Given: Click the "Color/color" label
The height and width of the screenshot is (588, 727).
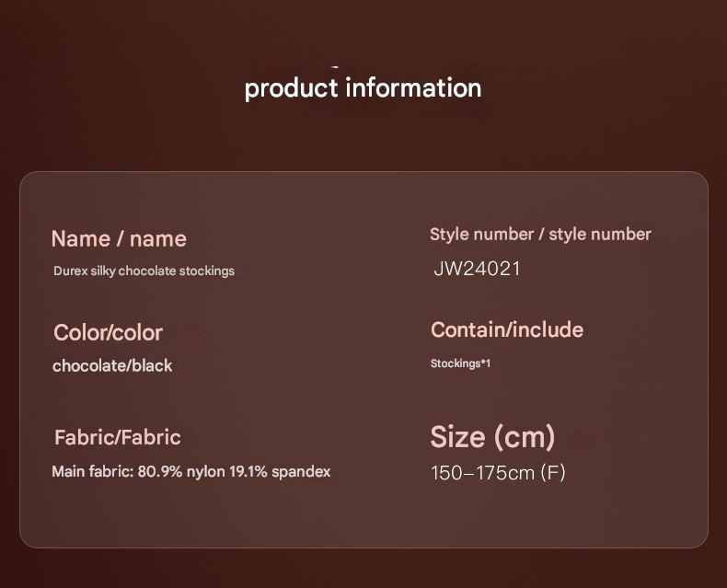Looking at the screenshot, I should (108, 332).
